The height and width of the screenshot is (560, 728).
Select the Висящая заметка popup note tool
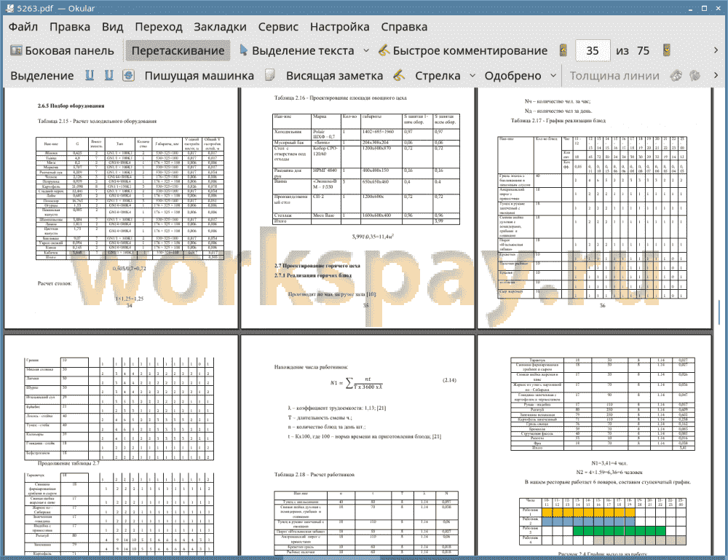click(334, 76)
